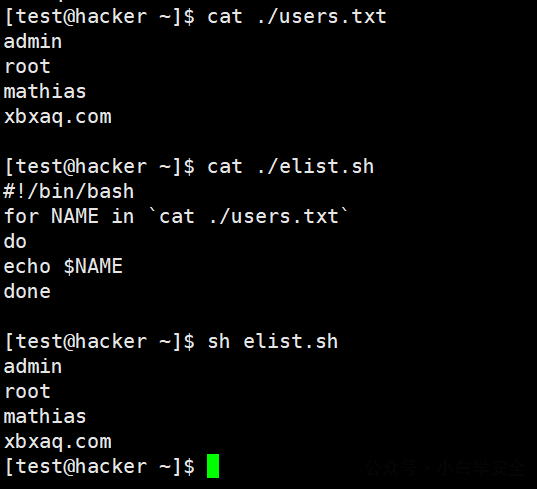This screenshot has width=537, height=489.
Task: Click the 'sh elist.sh' command text
Action: pyautogui.click(x=273, y=341)
